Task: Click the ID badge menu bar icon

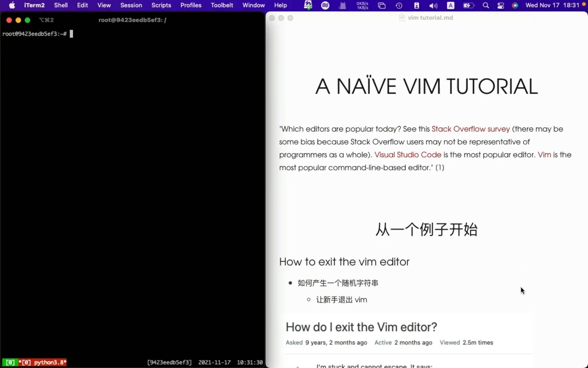Action: (x=416, y=5)
